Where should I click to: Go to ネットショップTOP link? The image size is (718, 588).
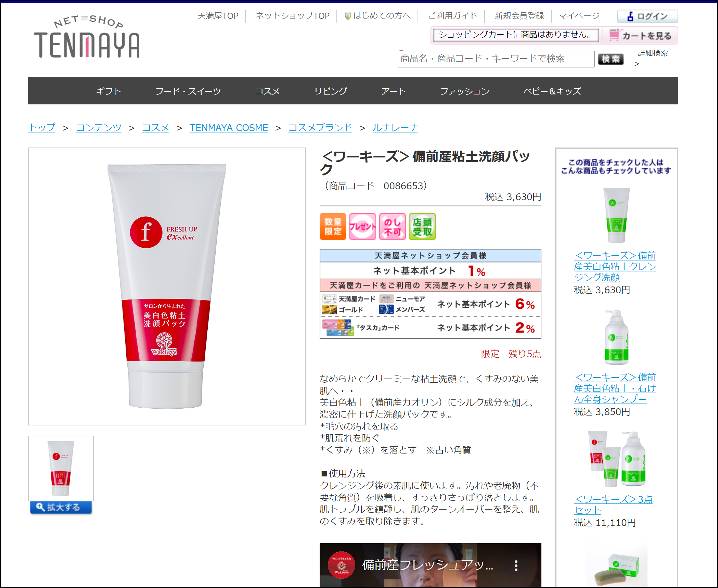pos(293,16)
